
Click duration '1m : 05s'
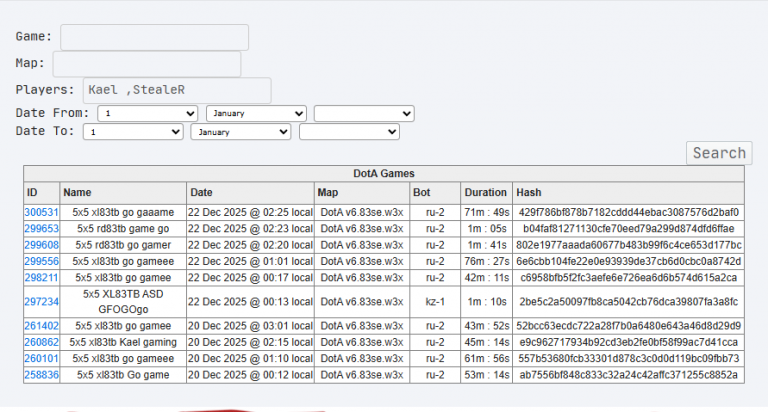[487, 229]
